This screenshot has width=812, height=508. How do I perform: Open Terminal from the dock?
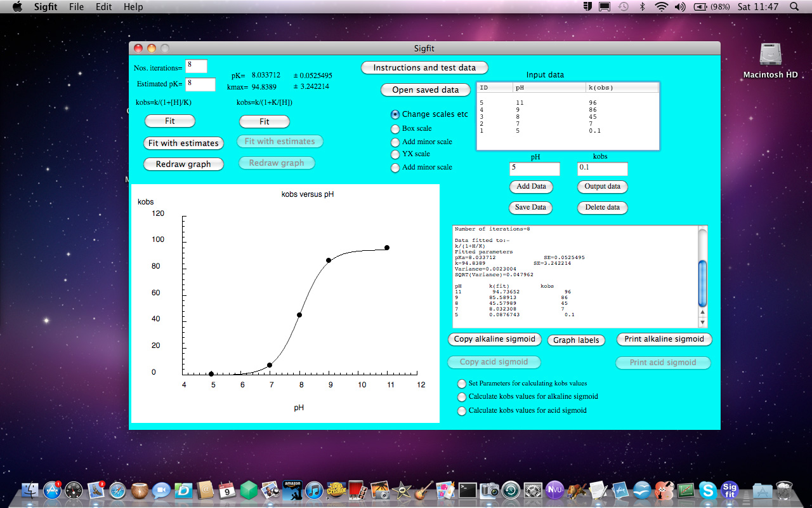click(468, 490)
